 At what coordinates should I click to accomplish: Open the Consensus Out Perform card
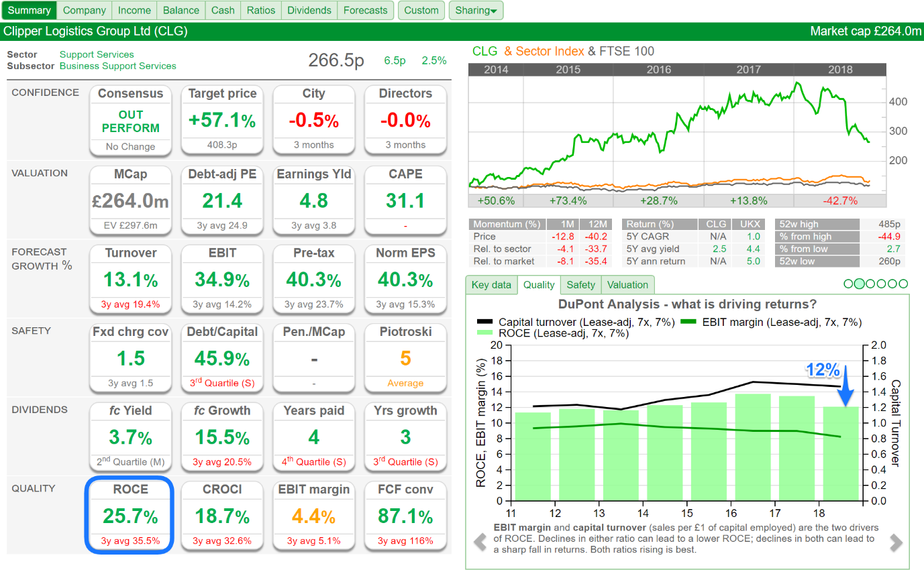131,121
